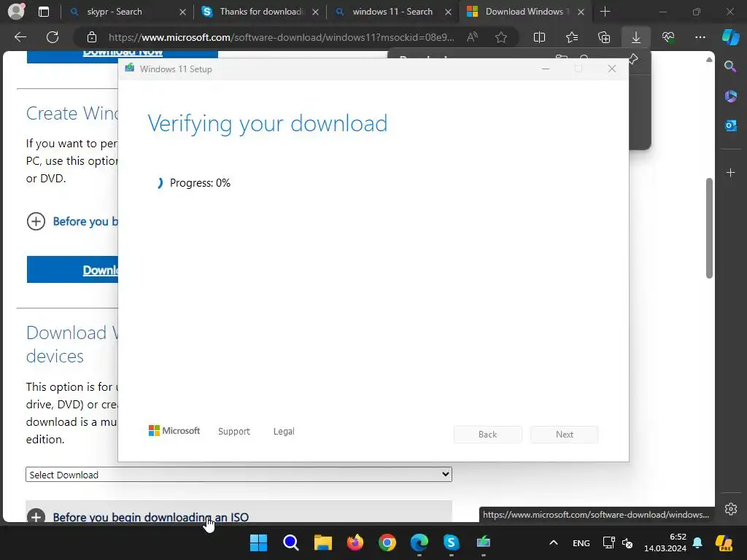Open the Downloads toolbar button
This screenshot has height=560, width=747.
click(x=636, y=37)
